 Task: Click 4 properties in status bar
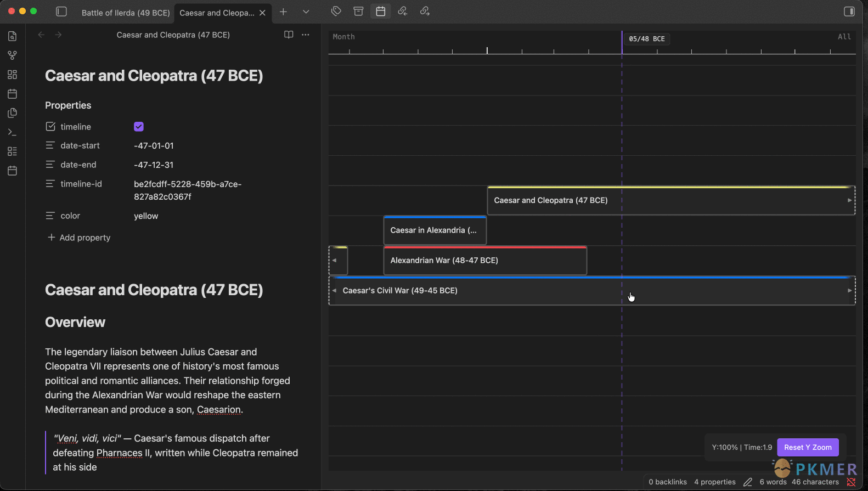click(715, 482)
